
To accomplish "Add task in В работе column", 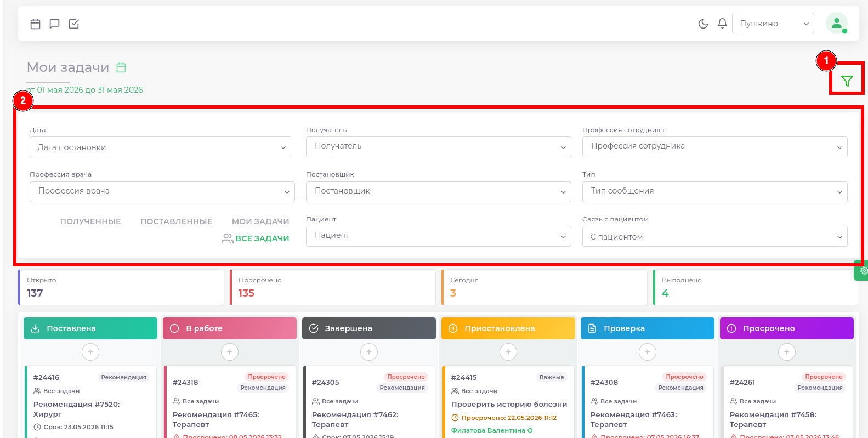I will [230, 352].
